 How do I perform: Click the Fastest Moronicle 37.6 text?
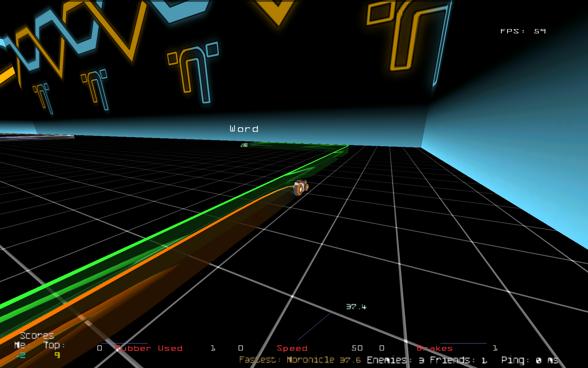click(300, 360)
